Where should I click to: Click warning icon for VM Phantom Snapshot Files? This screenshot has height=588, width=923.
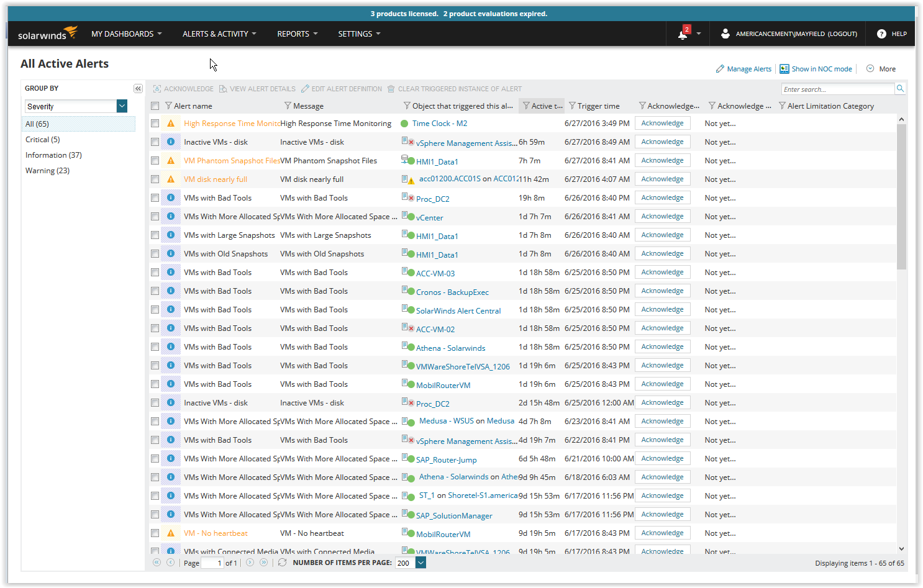tap(171, 161)
